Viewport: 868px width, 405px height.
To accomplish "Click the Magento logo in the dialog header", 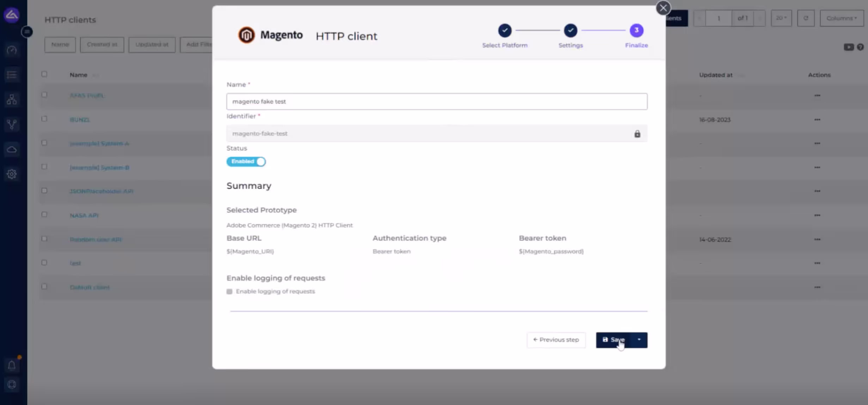I will pyautogui.click(x=270, y=35).
